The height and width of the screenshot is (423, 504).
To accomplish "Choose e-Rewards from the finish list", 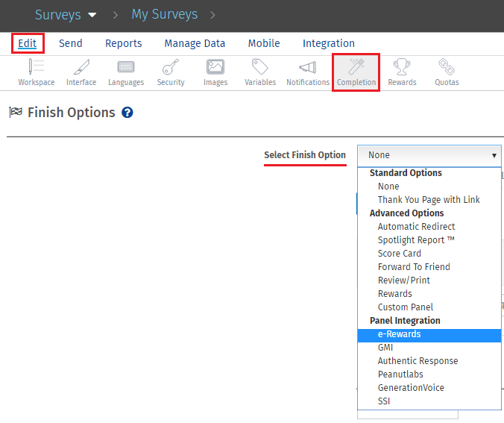I will coord(399,334).
